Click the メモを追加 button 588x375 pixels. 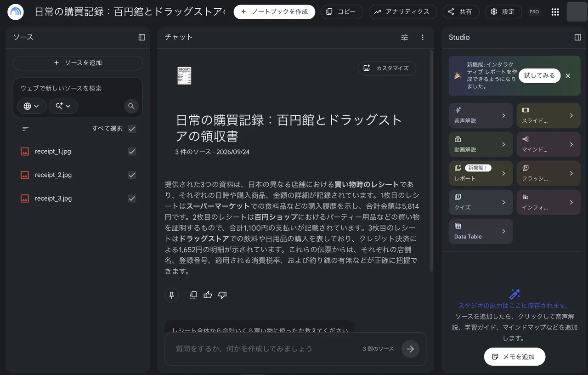click(x=514, y=357)
